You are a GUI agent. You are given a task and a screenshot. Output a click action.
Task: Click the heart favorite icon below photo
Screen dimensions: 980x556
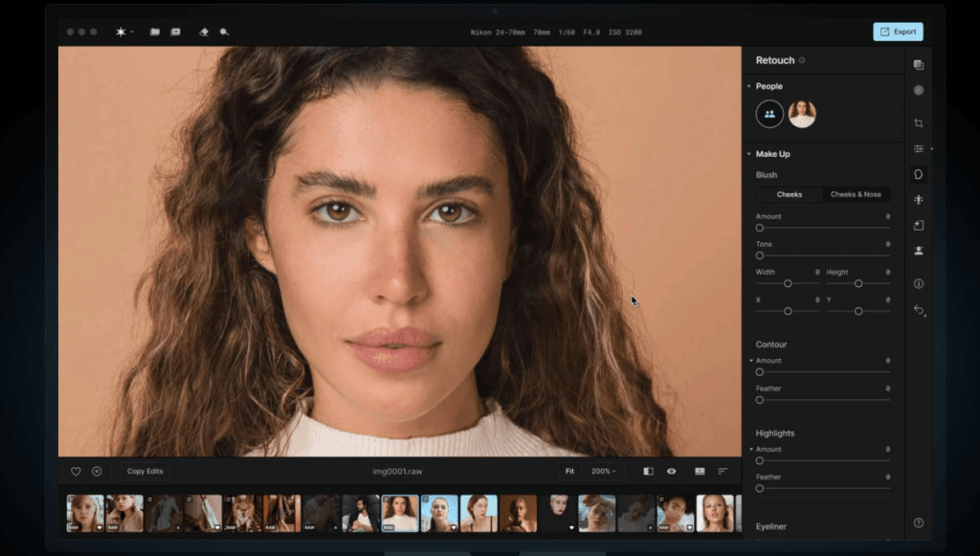[76, 472]
